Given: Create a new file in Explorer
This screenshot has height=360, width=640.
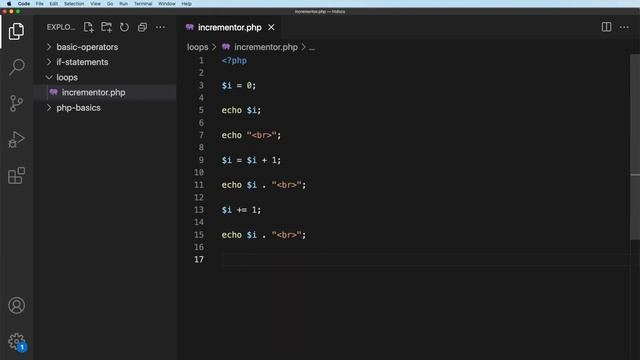Looking at the screenshot, I should (x=89, y=27).
